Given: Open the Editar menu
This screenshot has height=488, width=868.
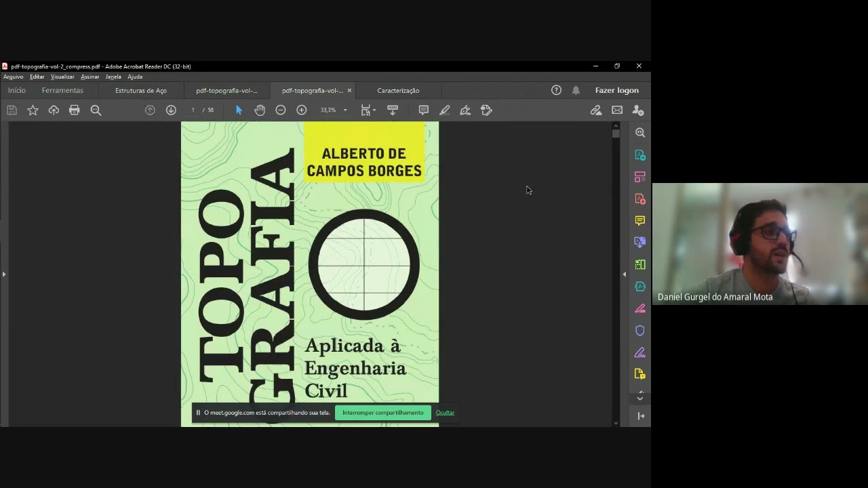Looking at the screenshot, I should 37,77.
